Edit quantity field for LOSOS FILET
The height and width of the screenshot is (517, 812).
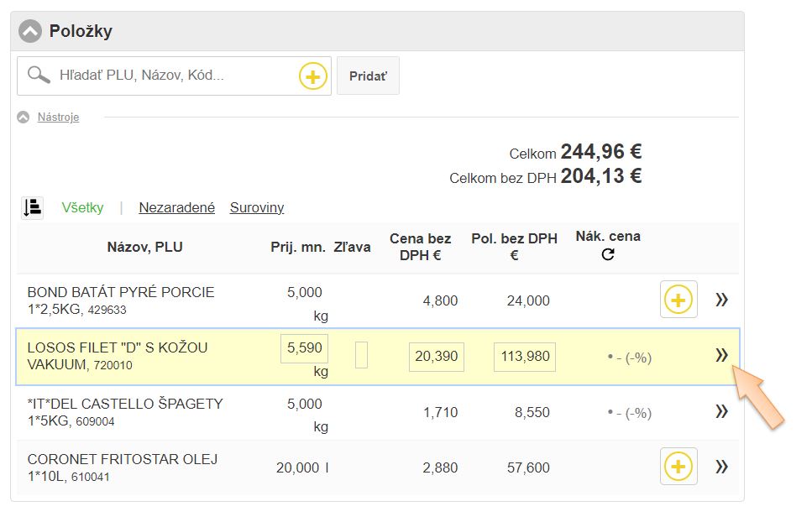pyautogui.click(x=304, y=349)
